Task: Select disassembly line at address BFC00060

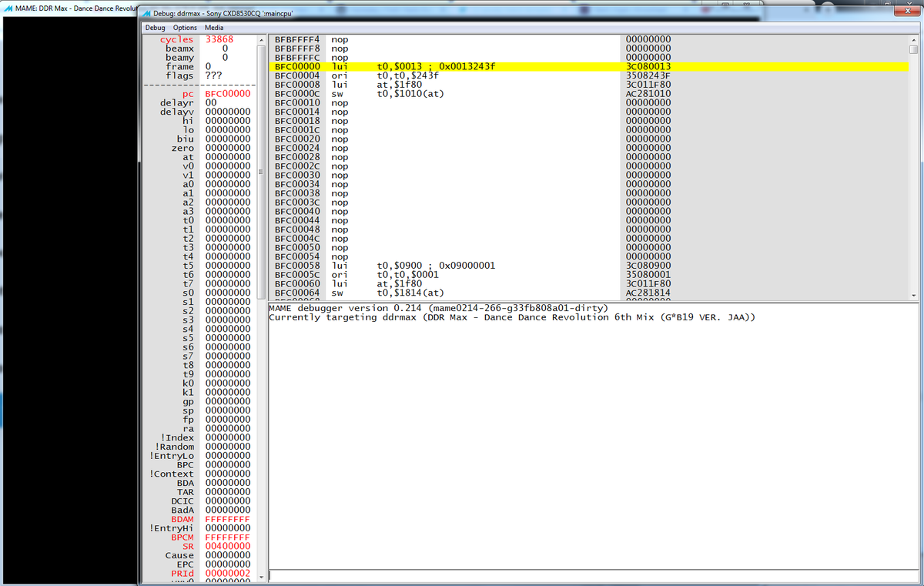Action: click(589, 284)
